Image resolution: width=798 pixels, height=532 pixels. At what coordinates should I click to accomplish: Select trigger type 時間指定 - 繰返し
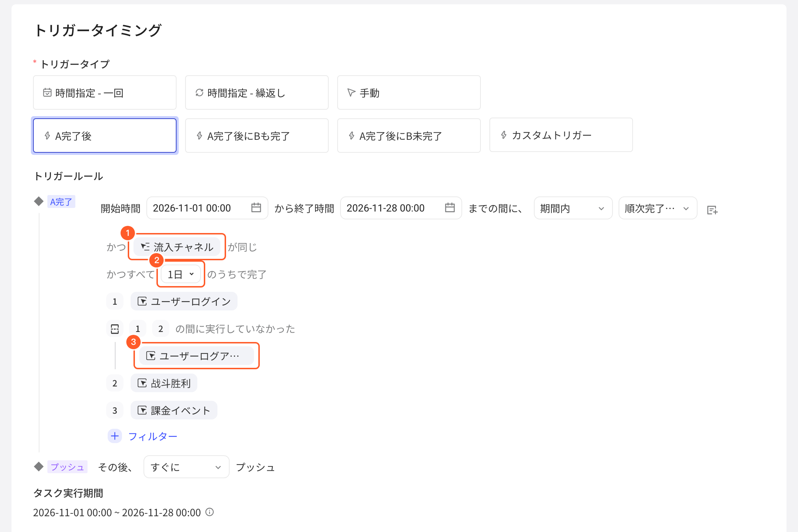point(257,93)
